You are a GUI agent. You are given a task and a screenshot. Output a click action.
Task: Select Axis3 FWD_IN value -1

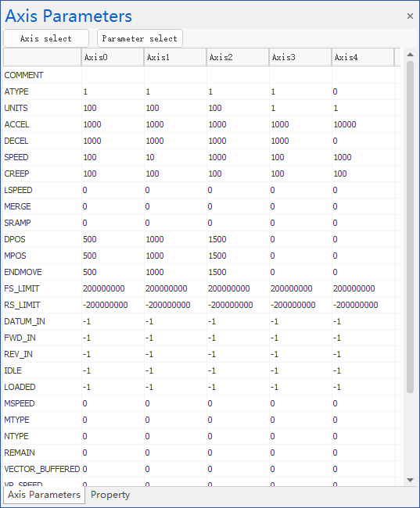(x=275, y=338)
